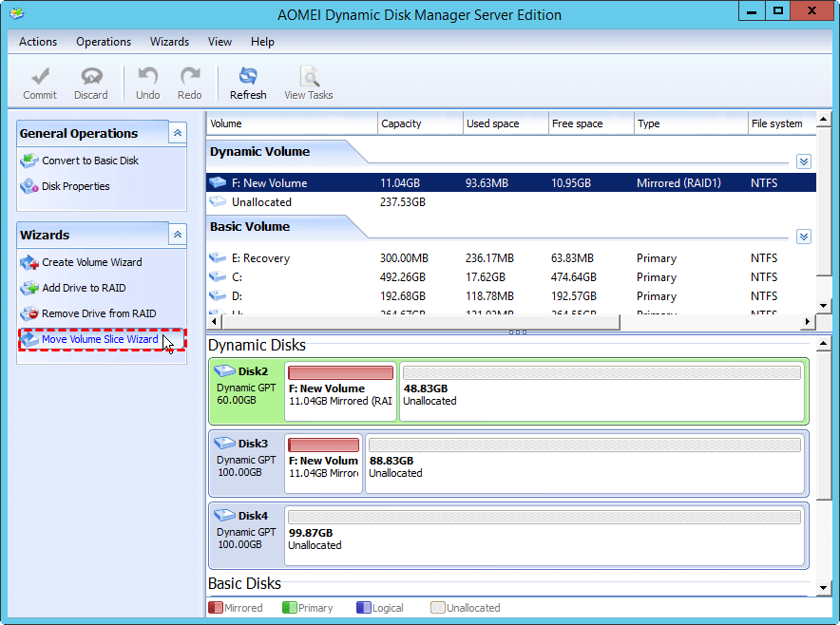Collapse the Basic Volume group
Viewport: 840px width, 625px height.
pyautogui.click(x=804, y=237)
